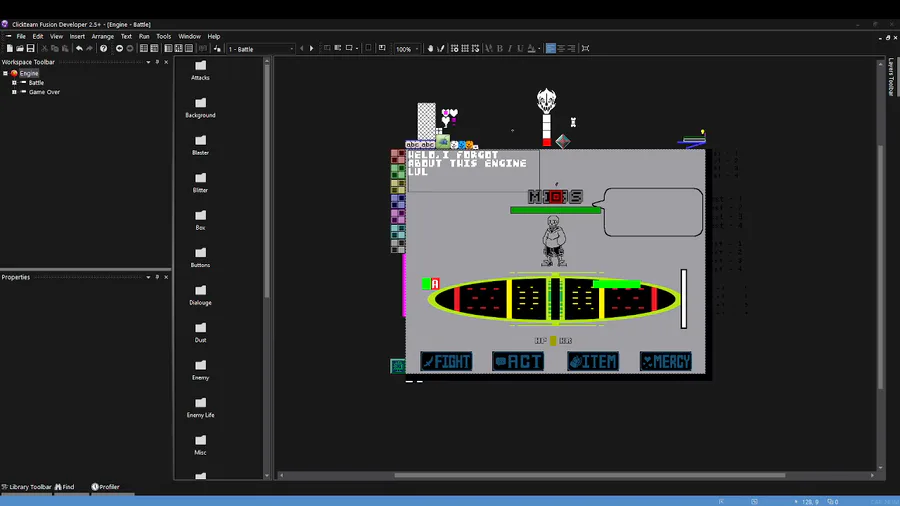Click the center frame toolbar icon
The width and height of the screenshot is (900, 506).
click(x=585, y=49)
